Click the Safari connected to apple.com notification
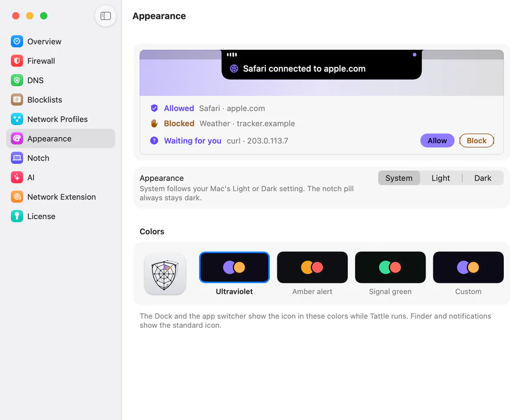 pyautogui.click(x=322, y=64)
